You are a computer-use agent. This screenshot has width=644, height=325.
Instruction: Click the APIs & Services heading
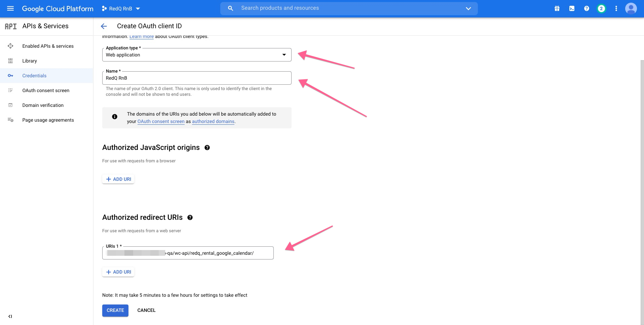pyautogui.click(x=45, y=26)
